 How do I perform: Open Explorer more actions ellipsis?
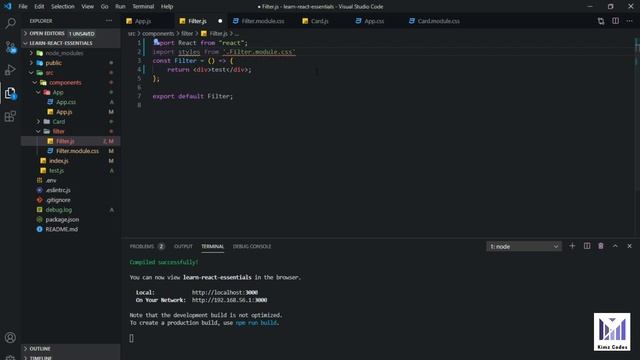pyautogui.click(x=109, y=21)
